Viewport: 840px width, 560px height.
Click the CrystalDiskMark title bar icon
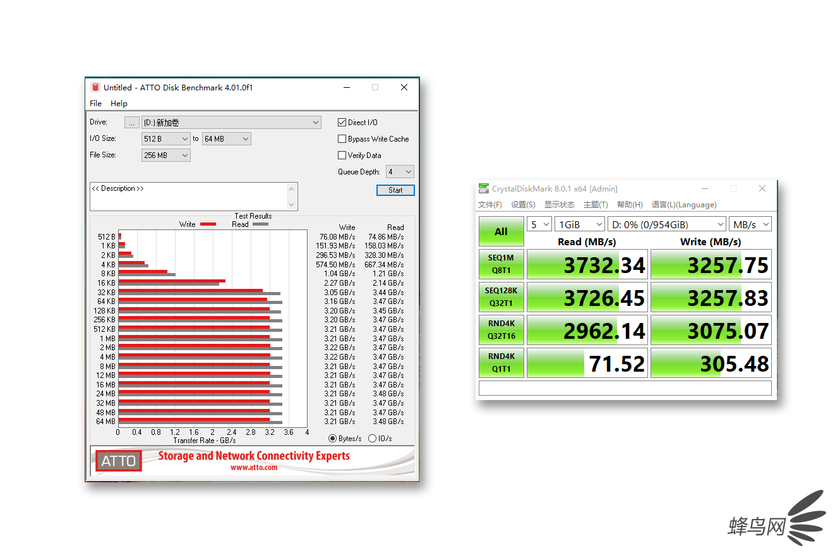[484, 189]
